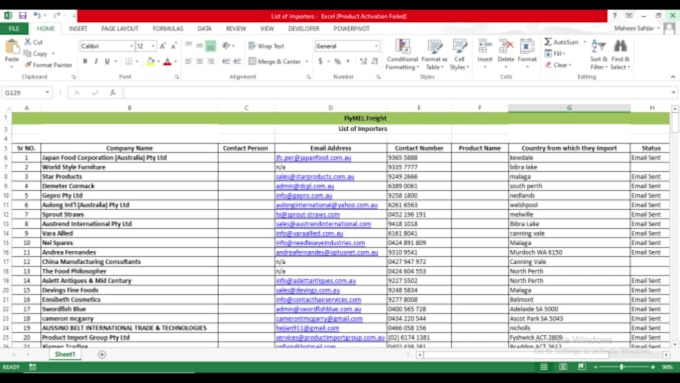The height and width of the screenshot is (383, 680).
Task: Open Sort & Filter icon
Action: click(x=598, y=46)
